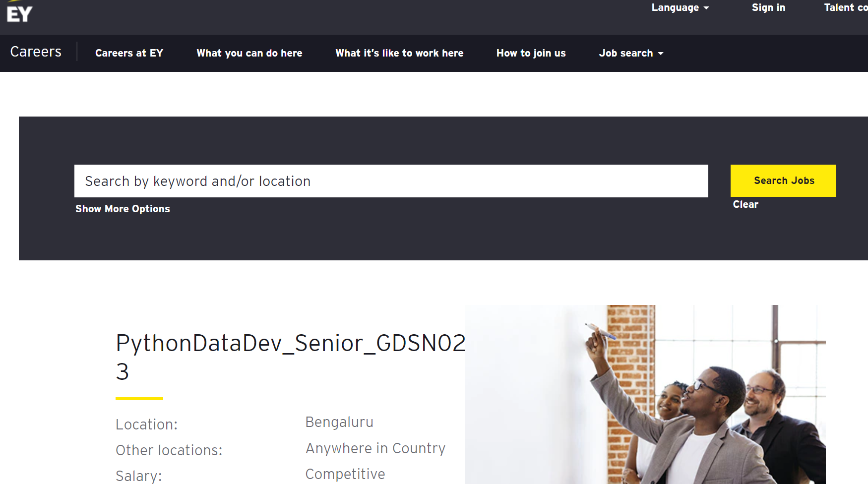Click the Other locations label

tap(169, 450)
